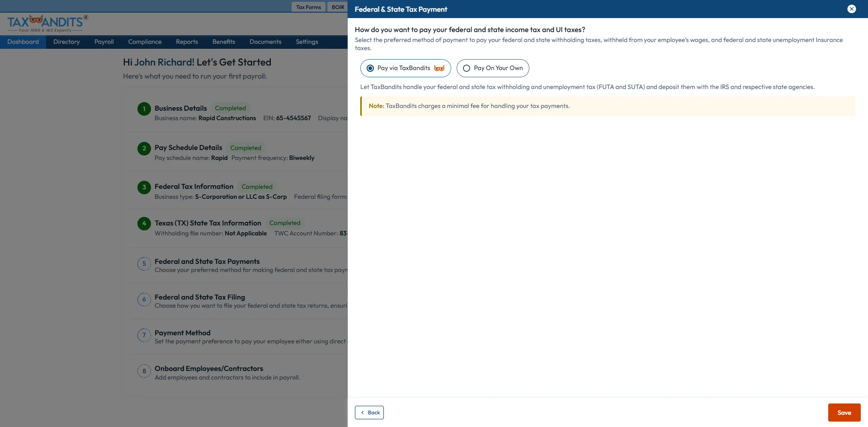Open the Directory menu

coord(66,42)
